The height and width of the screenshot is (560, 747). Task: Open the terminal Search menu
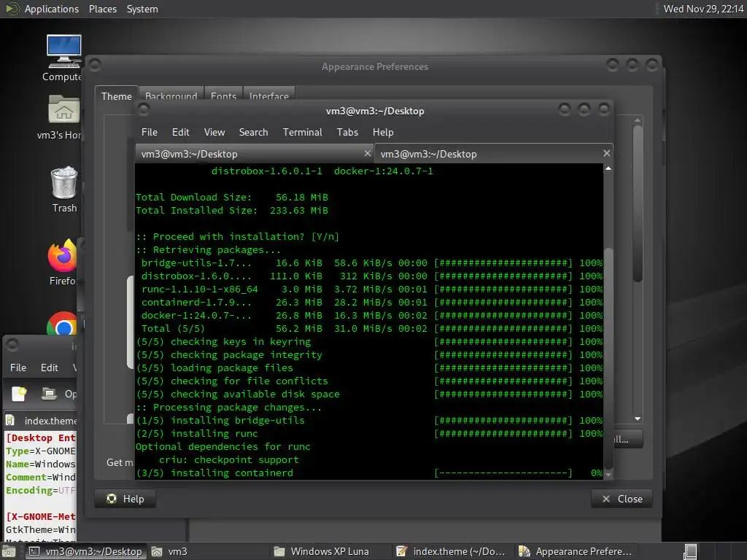coord(253,132)
